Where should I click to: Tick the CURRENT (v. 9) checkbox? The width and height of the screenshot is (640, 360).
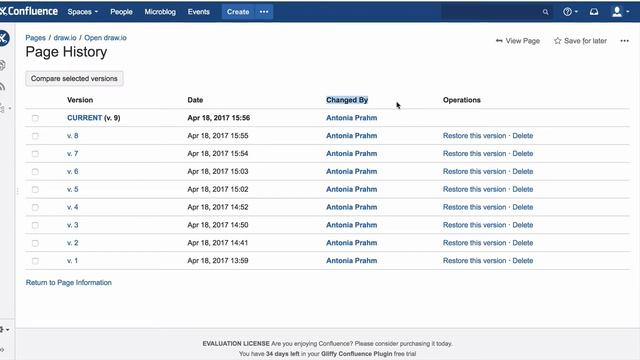[35, 118]
